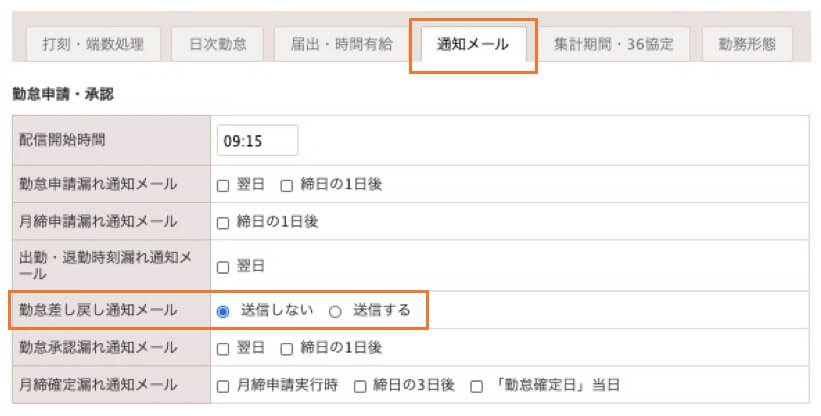The width and height of the screenshot is (821, 416).
Task: Click the 勤怠申請・承認 section heading
Action: click(x=63, y=94)
